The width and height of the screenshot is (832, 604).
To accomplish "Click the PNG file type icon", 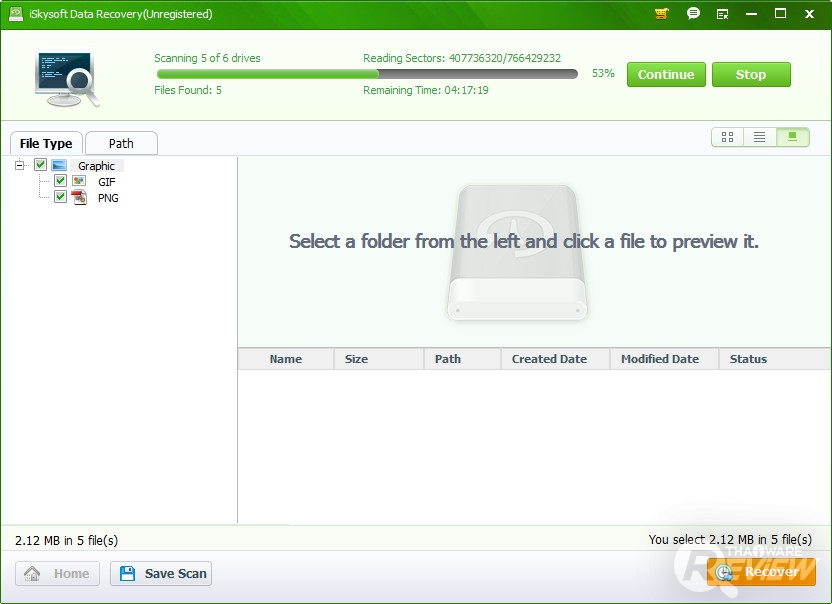I will (79, 197).
